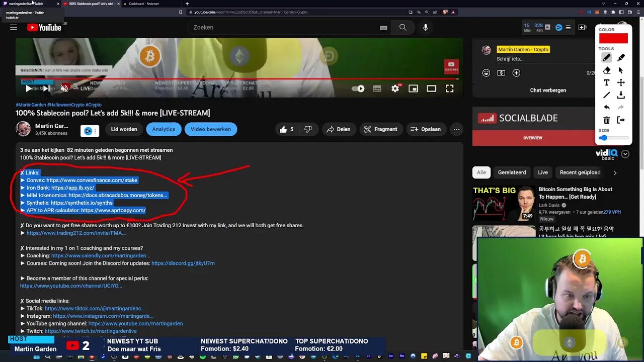Exit the drawing tool panel
This screenshot has height=362, width=644.
(x=621, y=120)
